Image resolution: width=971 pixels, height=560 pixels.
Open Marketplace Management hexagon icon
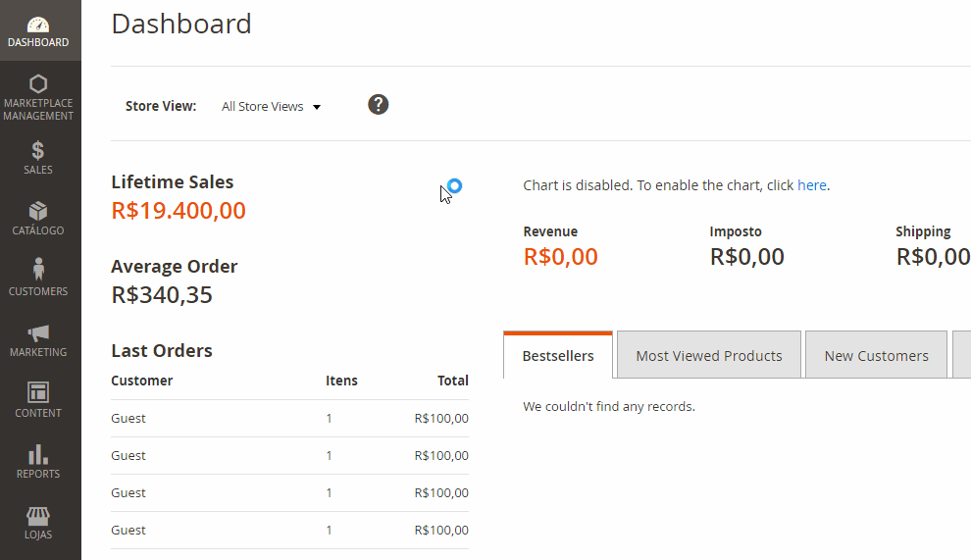tap(38, 83)
